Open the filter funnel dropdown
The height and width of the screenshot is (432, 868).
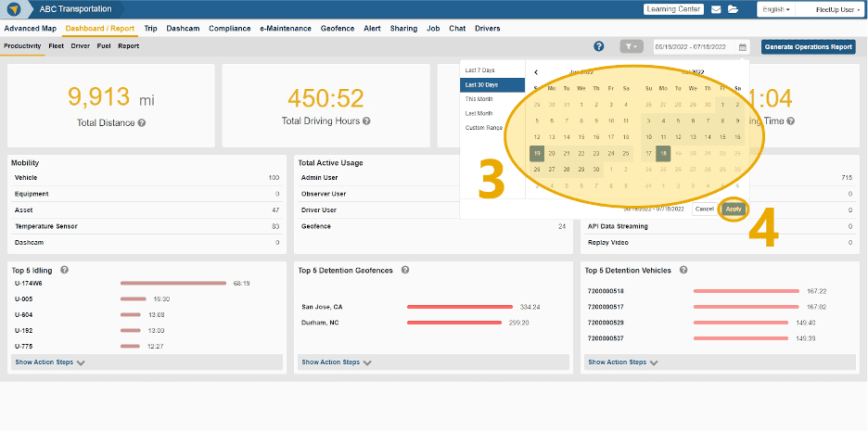632,46
